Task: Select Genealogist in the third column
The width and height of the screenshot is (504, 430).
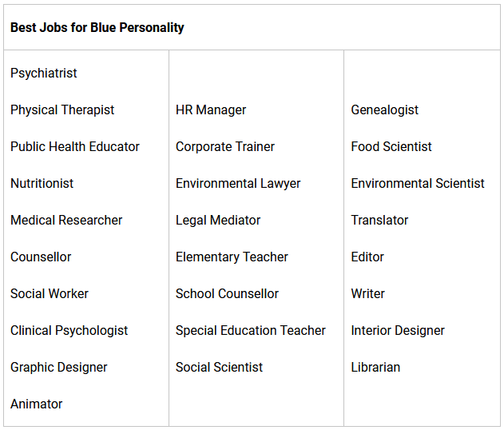Action: pos(385,109)
